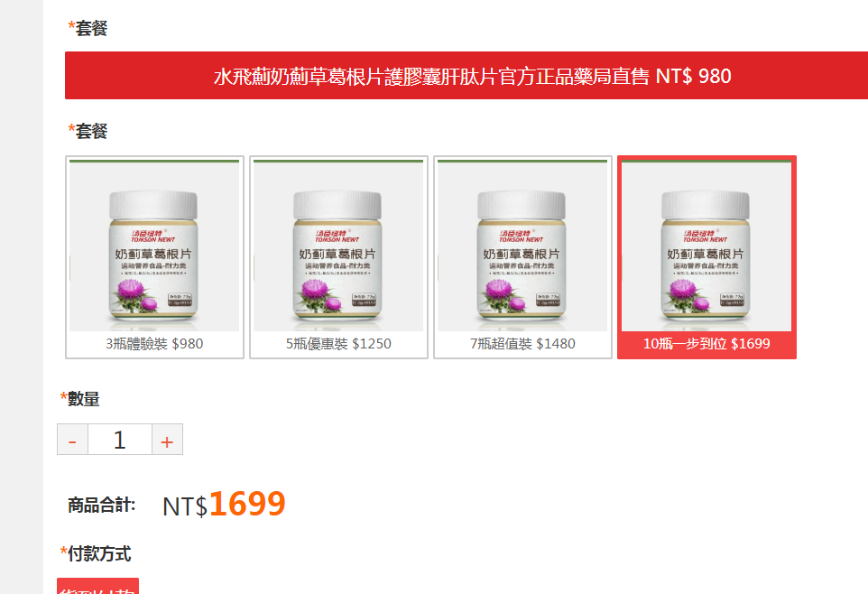Click the 商品合計 label
868x594 pixels.
tap(101, 506)
